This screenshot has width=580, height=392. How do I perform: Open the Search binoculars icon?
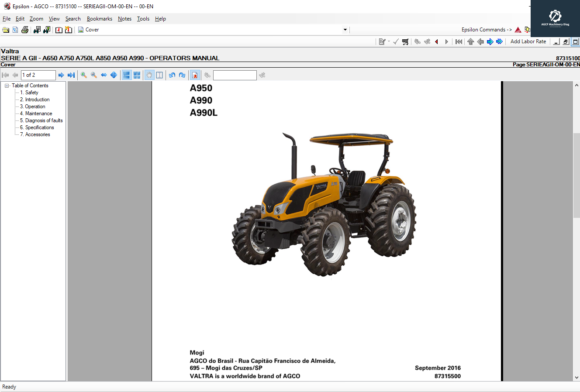(37, 30)
